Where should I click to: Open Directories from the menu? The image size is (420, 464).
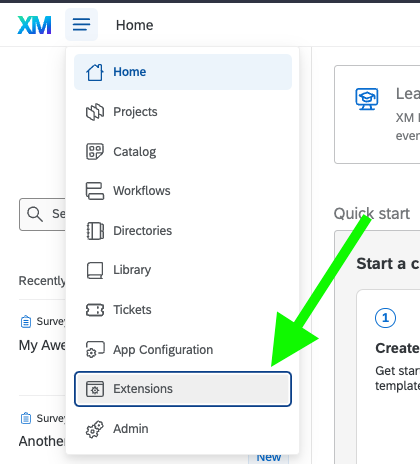[183, 231]
